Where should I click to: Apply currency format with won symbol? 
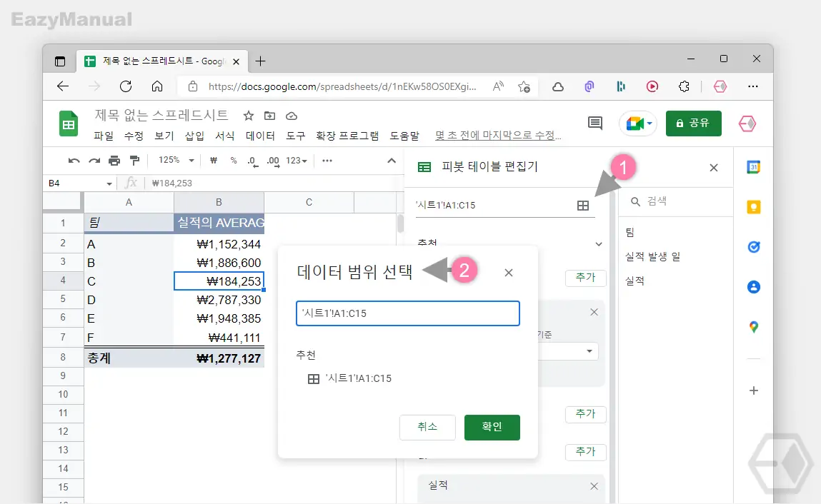click(214, 161)
